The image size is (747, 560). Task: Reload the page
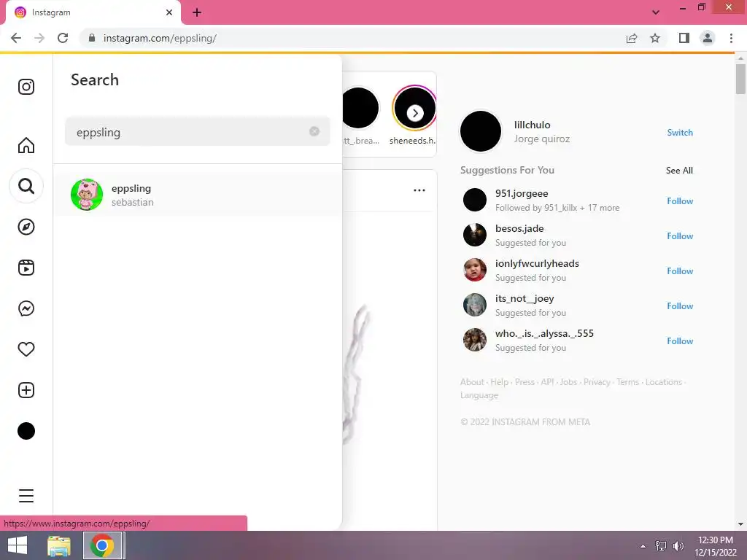click(x=63, y=38)
